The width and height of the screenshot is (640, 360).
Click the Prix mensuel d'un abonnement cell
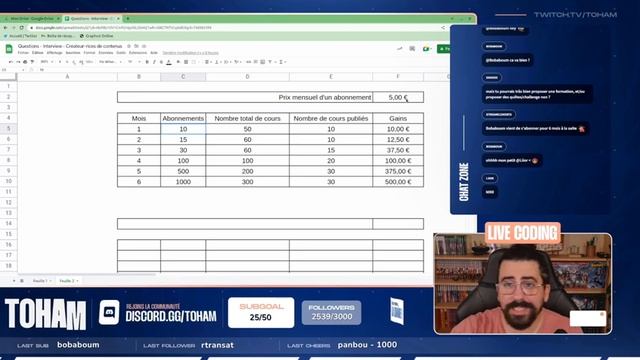tap(245, 97)
